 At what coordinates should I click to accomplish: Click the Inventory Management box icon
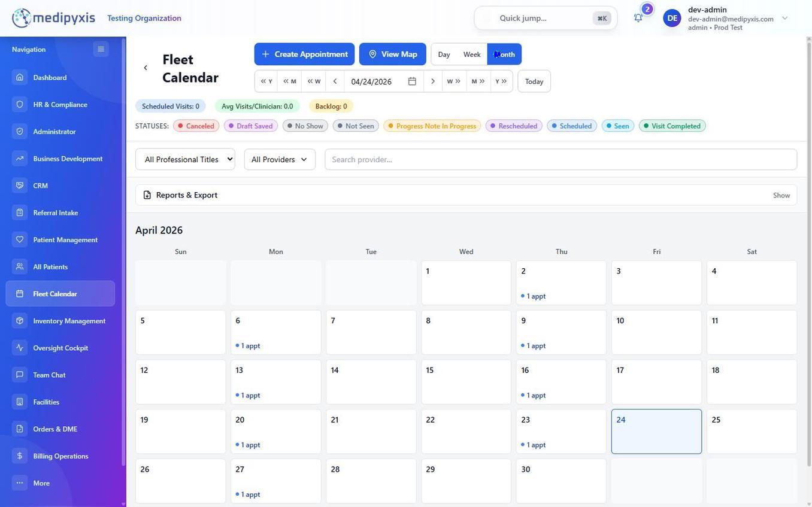20,321
